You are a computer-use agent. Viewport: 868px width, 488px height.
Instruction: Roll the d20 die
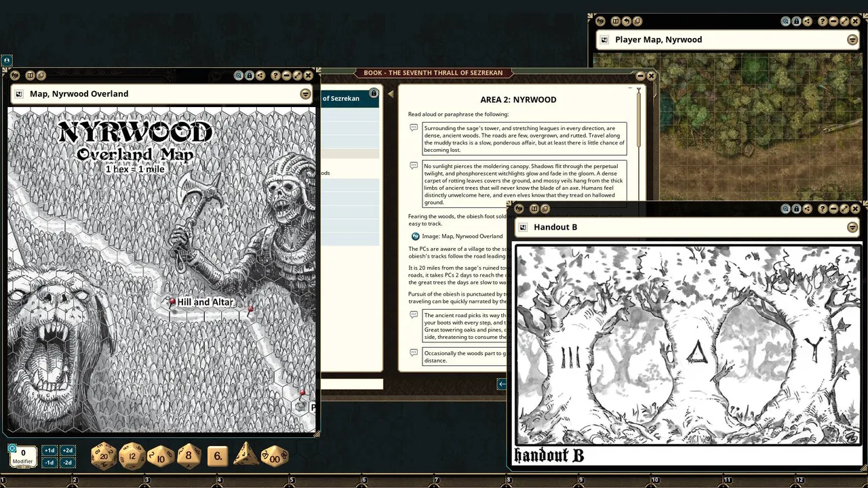[x=104, y=455]
